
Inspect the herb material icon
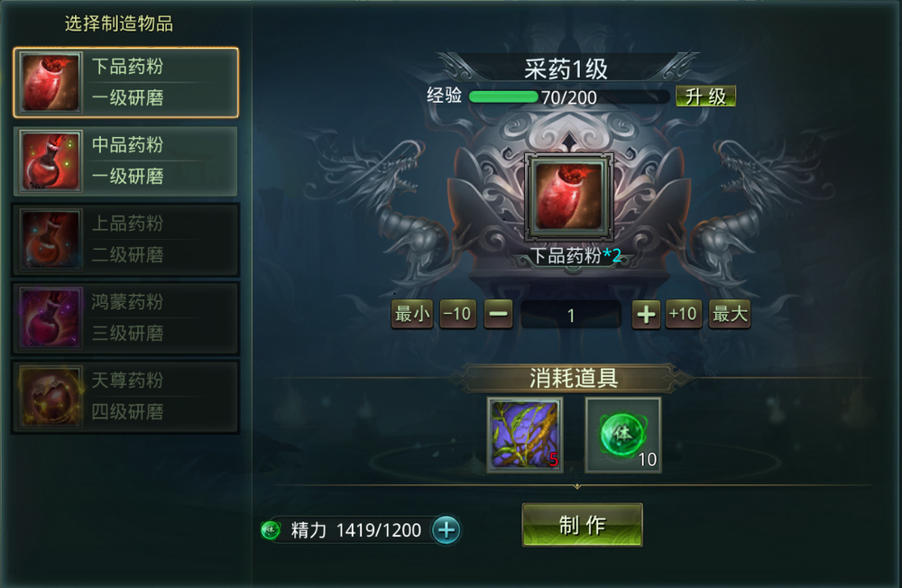point(525,435)
